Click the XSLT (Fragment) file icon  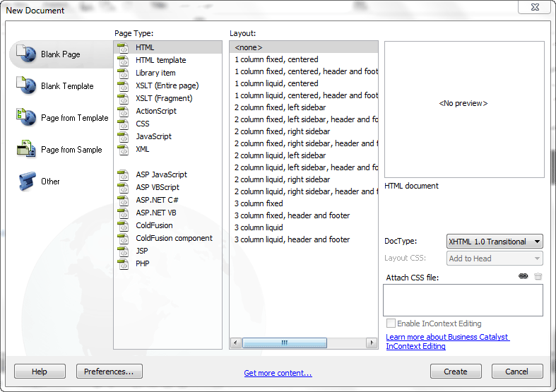123,99
